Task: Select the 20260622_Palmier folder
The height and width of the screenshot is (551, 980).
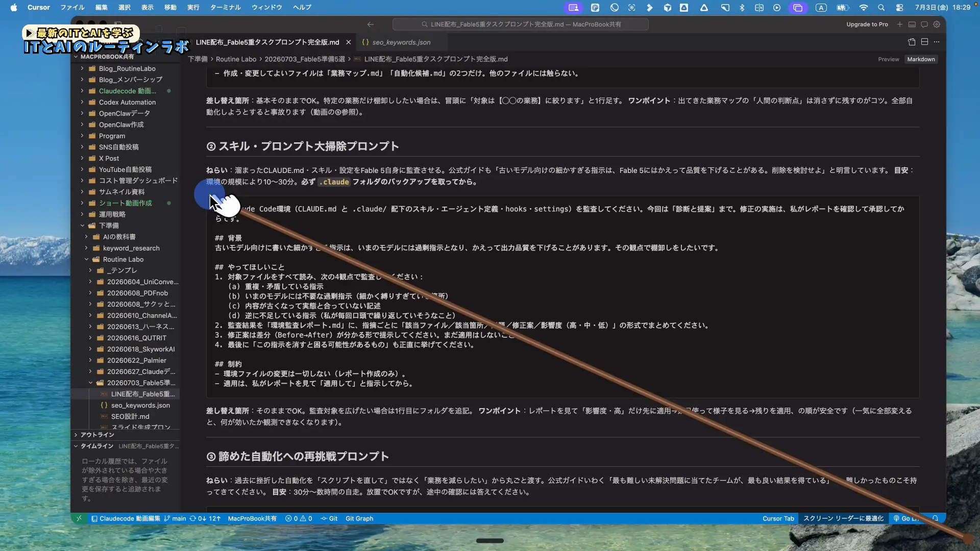Action: 136,360
